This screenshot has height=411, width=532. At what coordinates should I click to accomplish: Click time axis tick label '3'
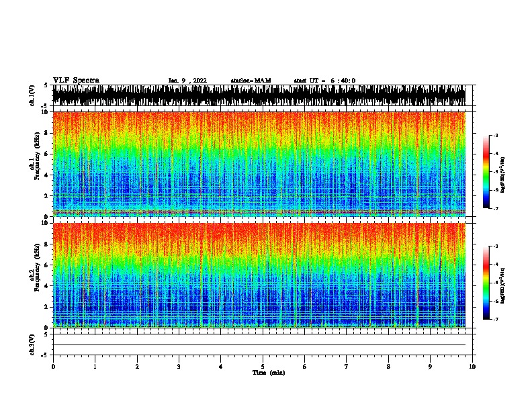179,367
